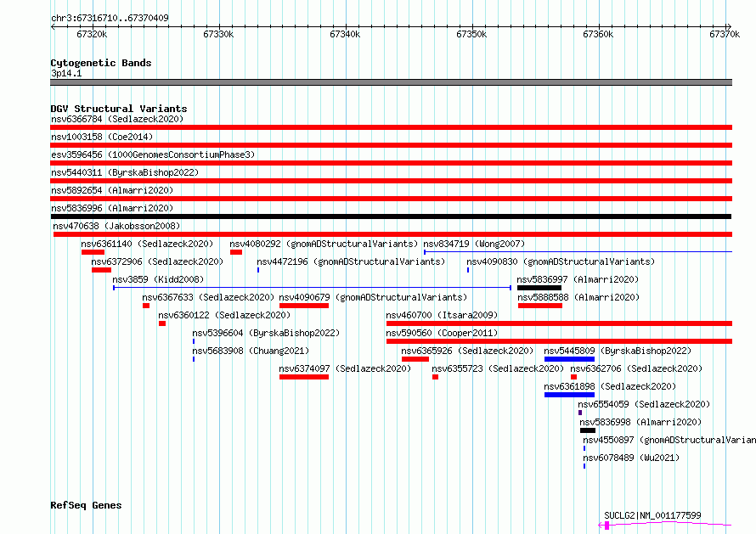The width and height of the screenshot is (756, 534).
Task: Open esv3596456 (1000GenomesConsortiumPhase3) variant
Action: pos(153,155)
